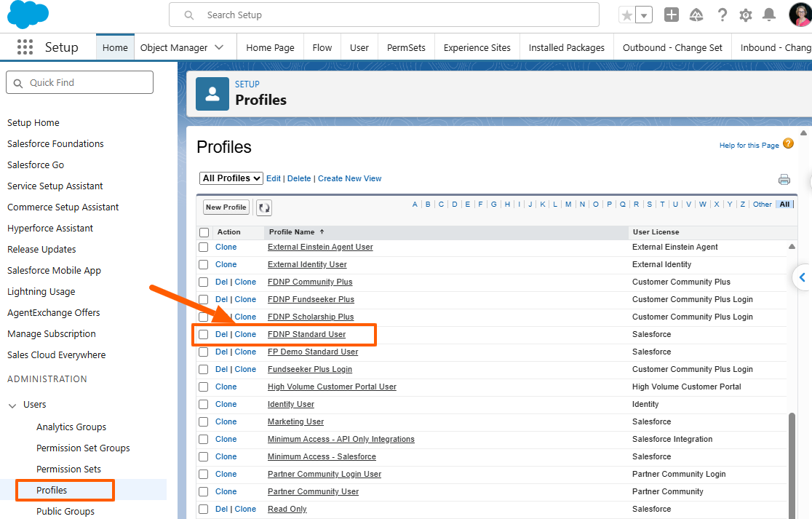Check the Identity User checkbox
This screenshot has height=519, width=812.
[x=204, y=405]
